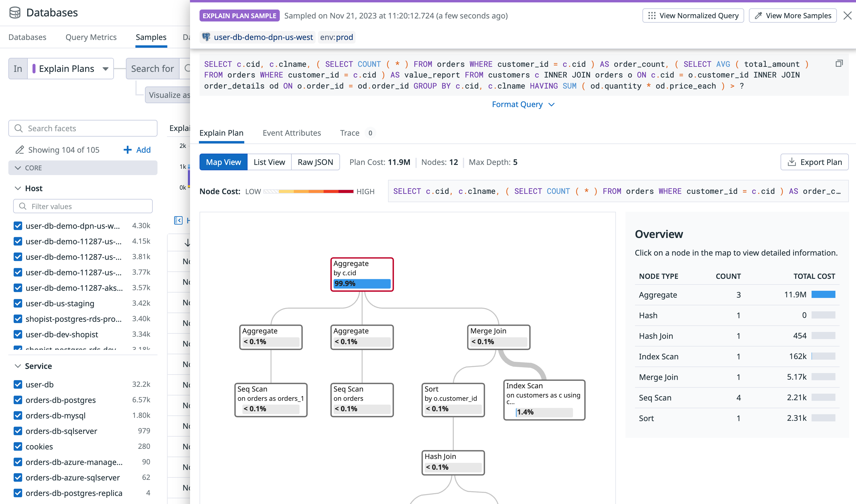Uncheck the user-db-us-staging host checkbox

[x=18, y=303]
